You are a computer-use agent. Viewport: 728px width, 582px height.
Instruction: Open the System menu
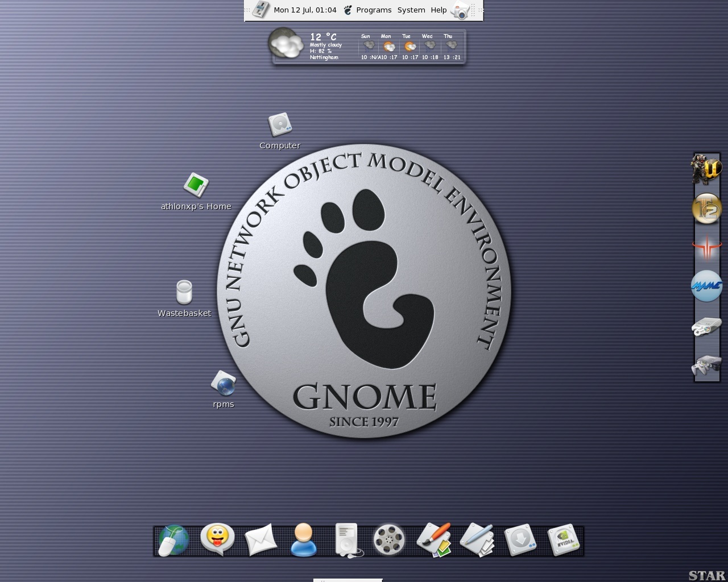pyautogui.click(x=411, y=10)
